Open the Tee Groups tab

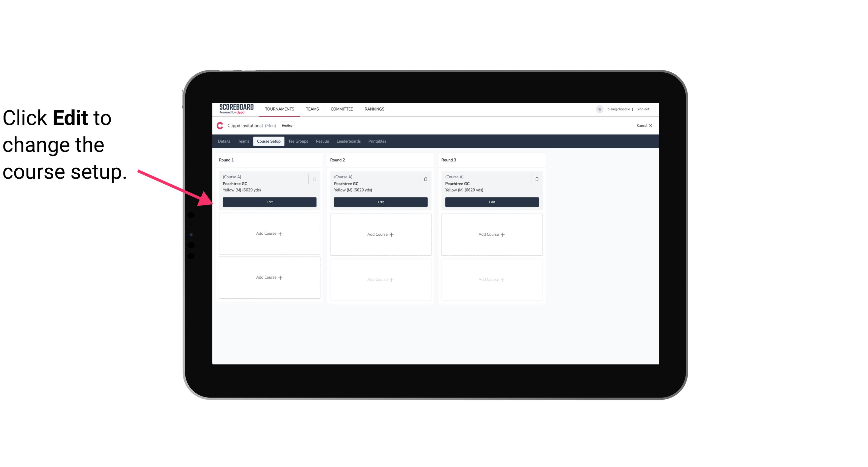coord(298,141)
